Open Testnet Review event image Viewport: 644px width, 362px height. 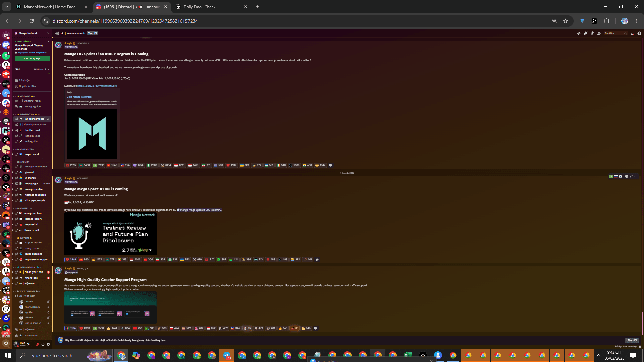[x=110, y=234]
